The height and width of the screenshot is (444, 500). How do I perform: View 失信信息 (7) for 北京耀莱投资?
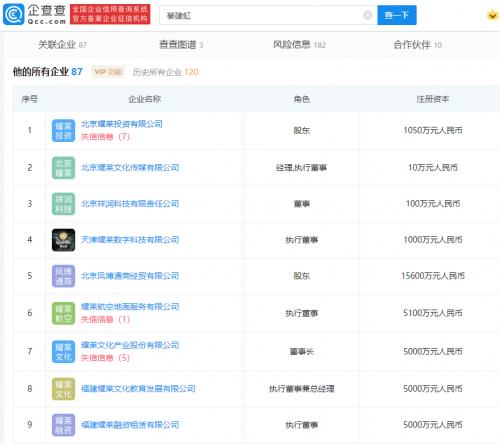coord(105,137)
